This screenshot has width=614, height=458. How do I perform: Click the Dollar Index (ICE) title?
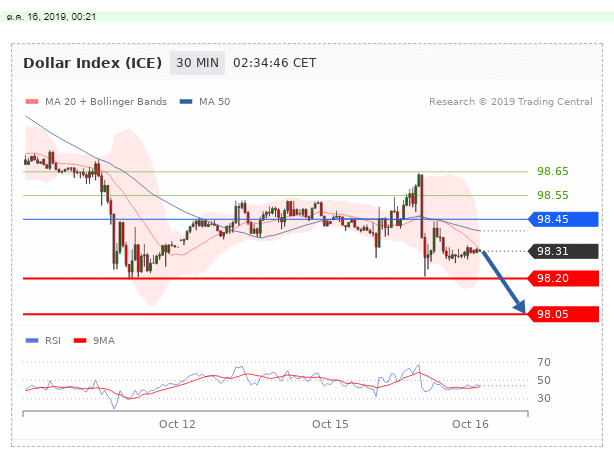(x=92, y=63)
